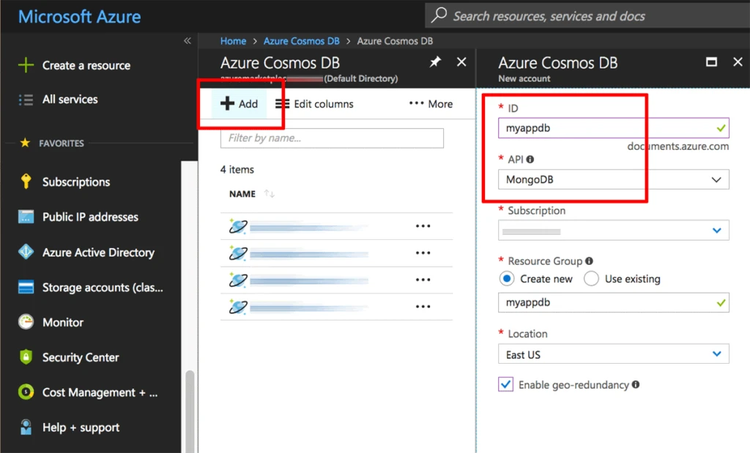
Task: Open the second Cosmos DB account icon in list
Action: coord(238,253)
